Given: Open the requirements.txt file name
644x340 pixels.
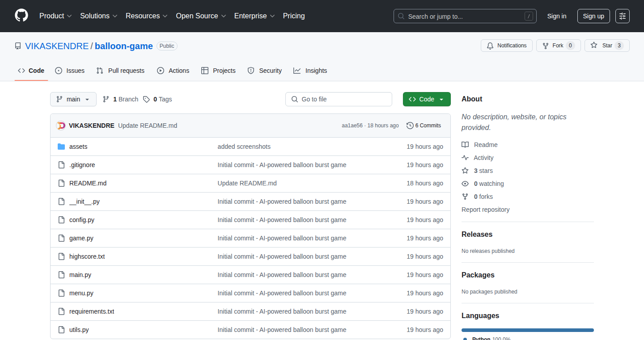Looking at the screenshot, I should (92, 311).
